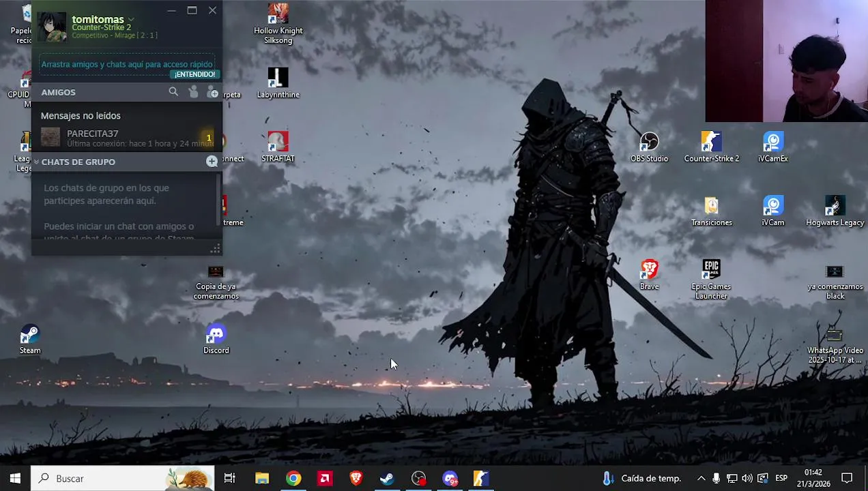Click the tomitomas profile avatar
This screenshot has height=491, width=868.
pos(52,27)
